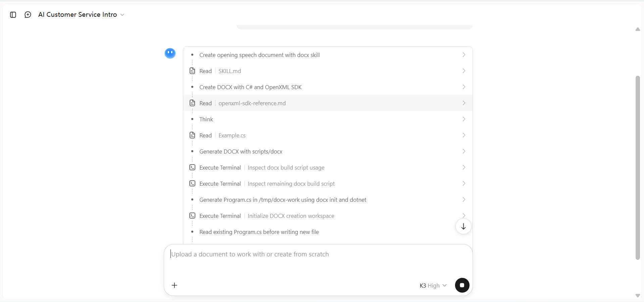Click the Example.cs file name
The height and width of the screenshot is (302, 644).
coord(232,135)
